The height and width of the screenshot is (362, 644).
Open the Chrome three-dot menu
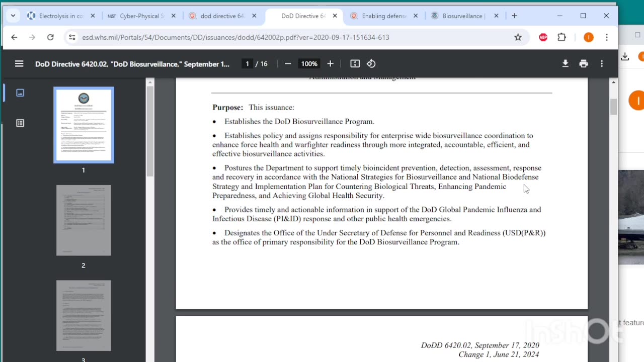tap(607, 37)
